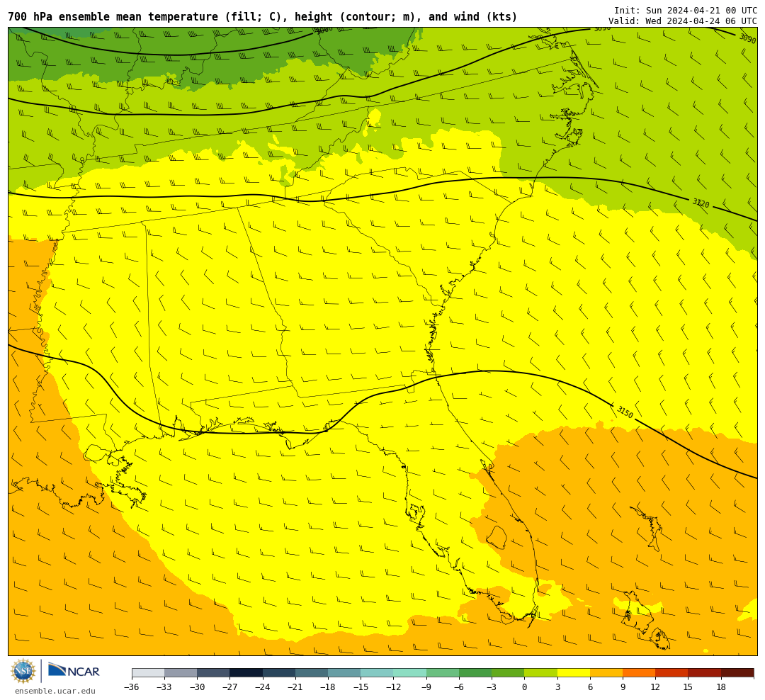The image size is (765, 700).
Task: Select the map title text starting '700 hPa ensemble mean'
Action: pyautogui.click(x=263, y=17)
